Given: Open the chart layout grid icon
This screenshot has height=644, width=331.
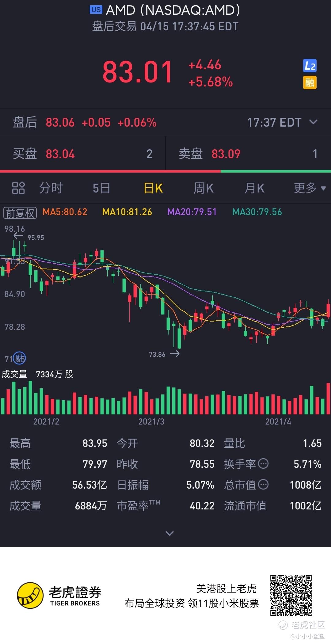Looking at the screenshot, I should click(18, 188).
